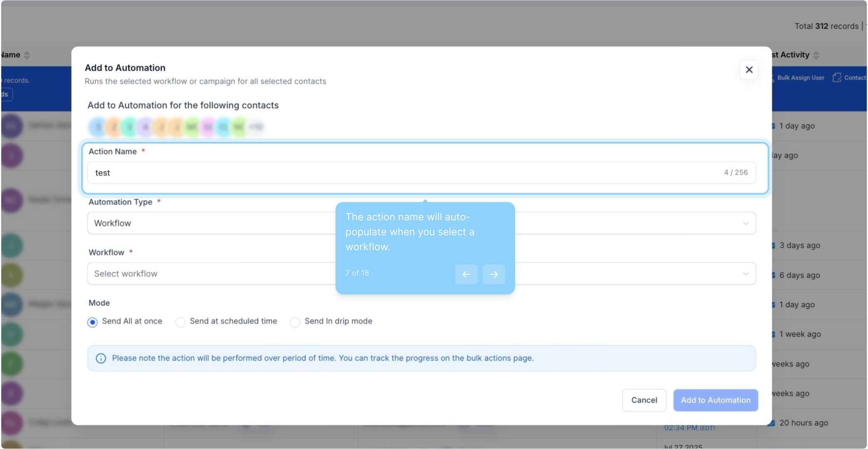This screenshot has width=868, height=449.
Task: Click the info icon in notice banner
Action: point(101,358)
